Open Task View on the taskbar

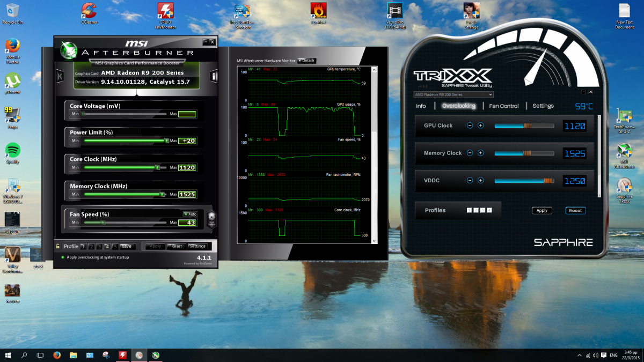tap(40, 355)
